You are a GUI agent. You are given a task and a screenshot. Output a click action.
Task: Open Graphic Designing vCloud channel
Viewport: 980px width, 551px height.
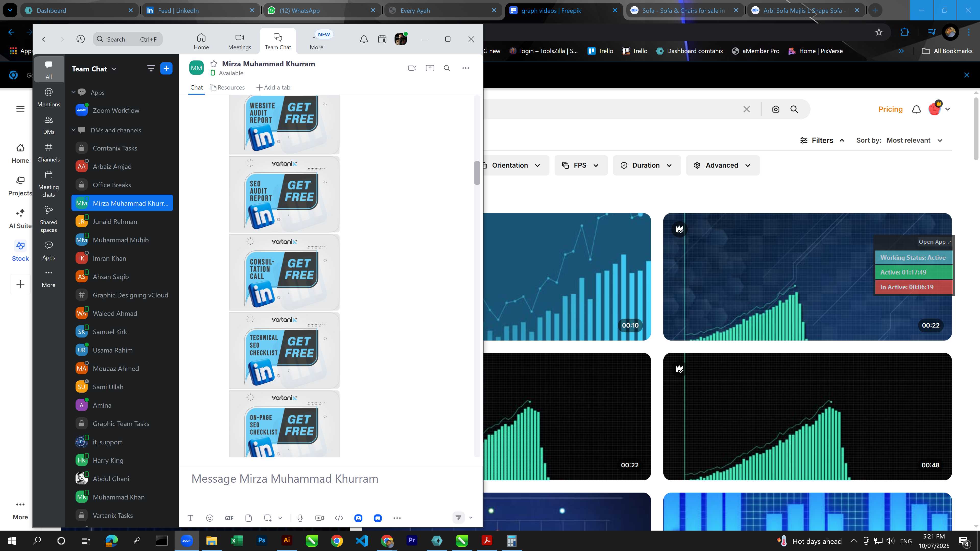122,295
